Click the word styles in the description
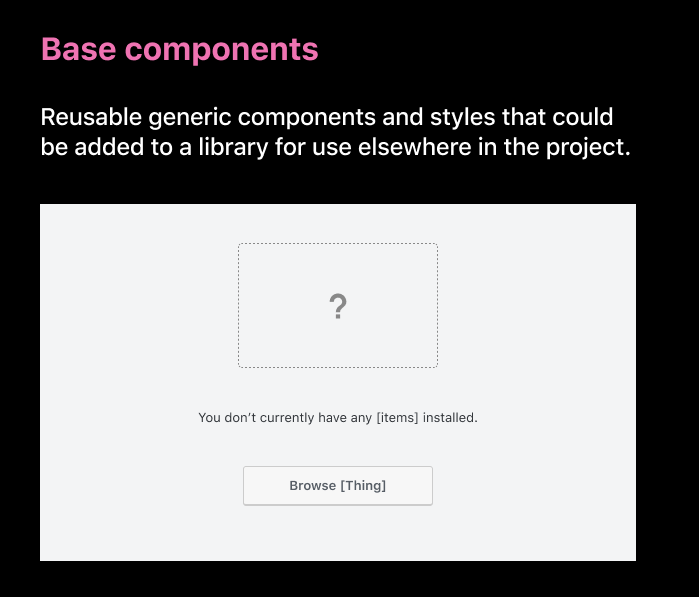Image resolution: width=699 pixels, height=597 pixels. click(462, 118)
